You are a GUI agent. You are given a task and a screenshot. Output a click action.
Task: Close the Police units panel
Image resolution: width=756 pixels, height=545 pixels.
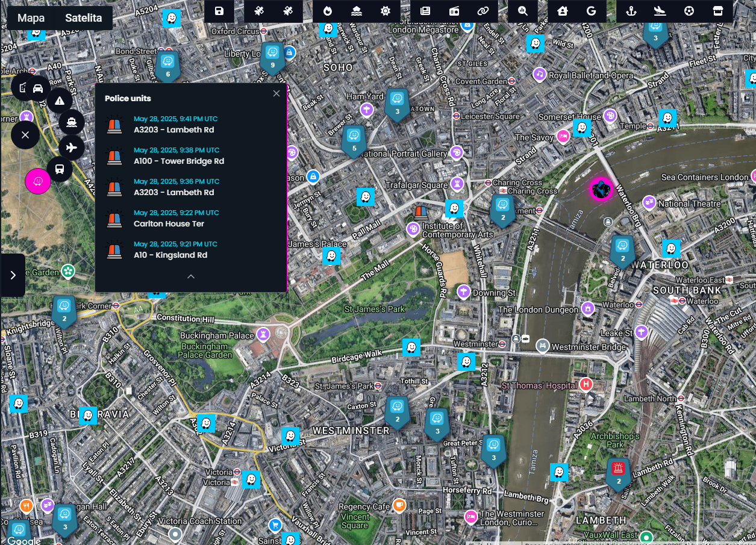tap(276, 93)
